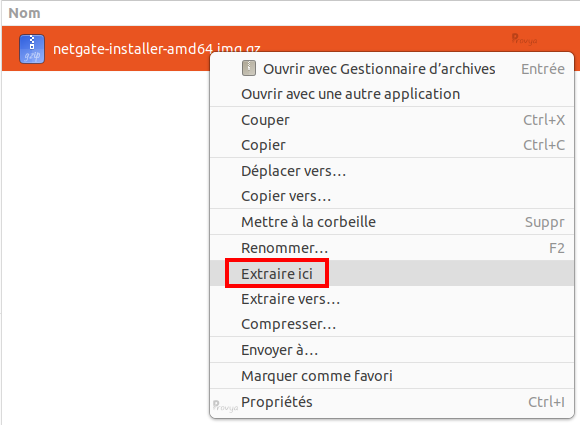The image size is (580, 425).
Task: Click the archive manager icon in menu
Action: pos(249,68)
